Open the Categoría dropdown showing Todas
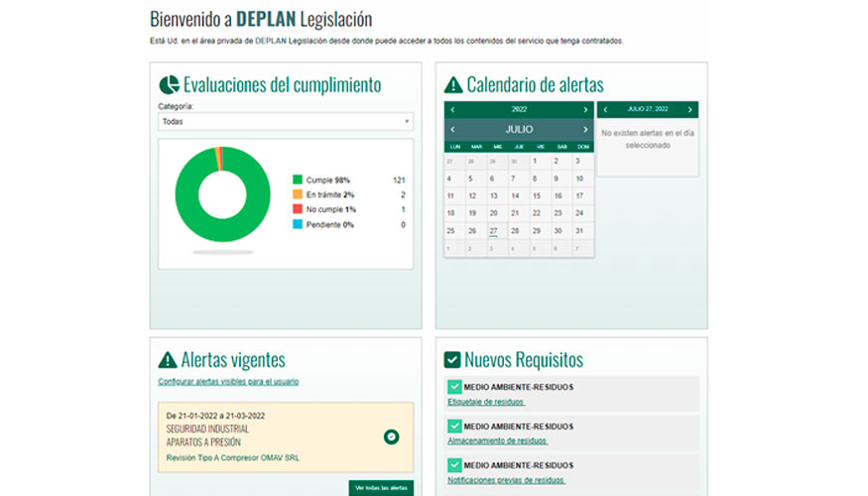 click(286, 121)
